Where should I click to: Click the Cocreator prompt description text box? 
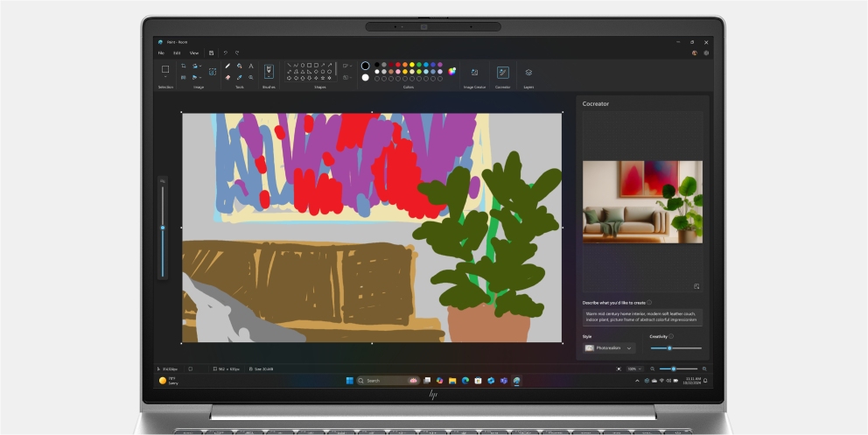pos(642,317)
